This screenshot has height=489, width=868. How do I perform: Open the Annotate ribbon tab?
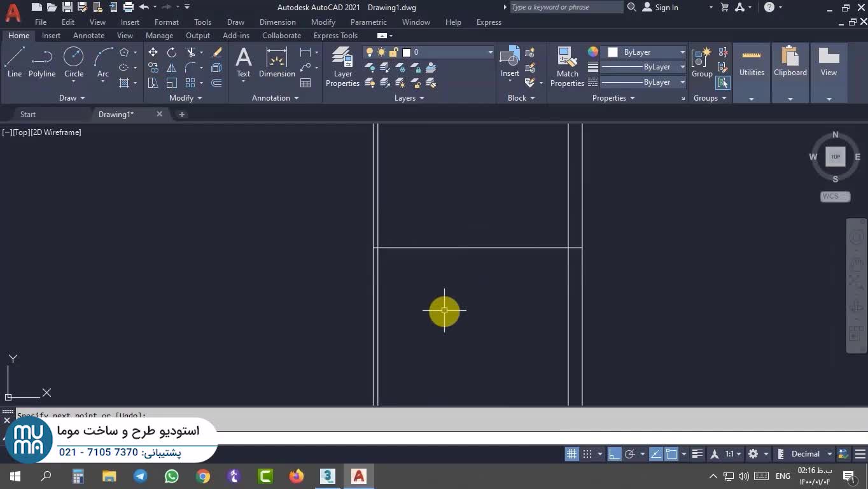(88, 36)
